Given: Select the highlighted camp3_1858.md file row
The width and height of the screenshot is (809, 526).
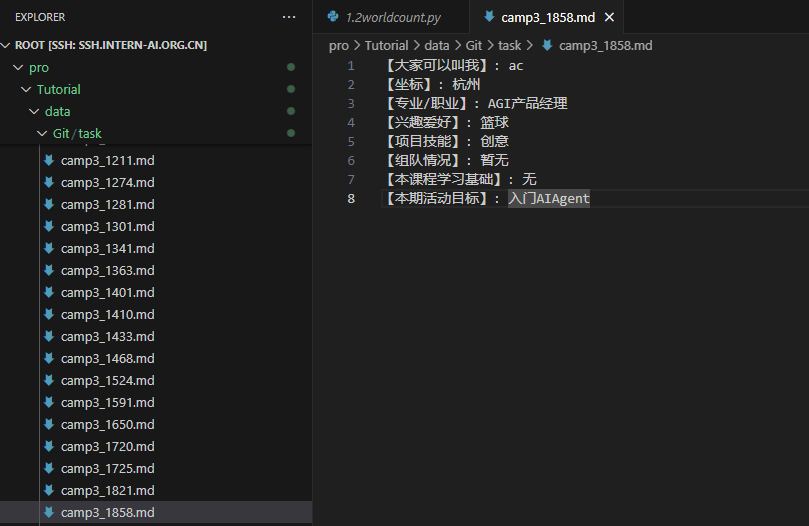Looking at the screenshot, I should pos(156,513).
